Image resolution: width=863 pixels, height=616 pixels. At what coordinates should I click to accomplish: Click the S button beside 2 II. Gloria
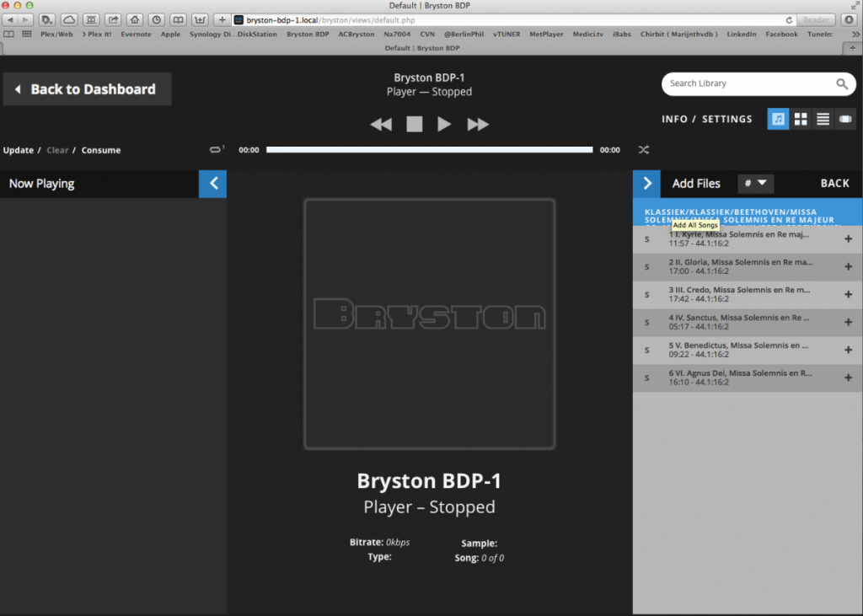(647, 267)
